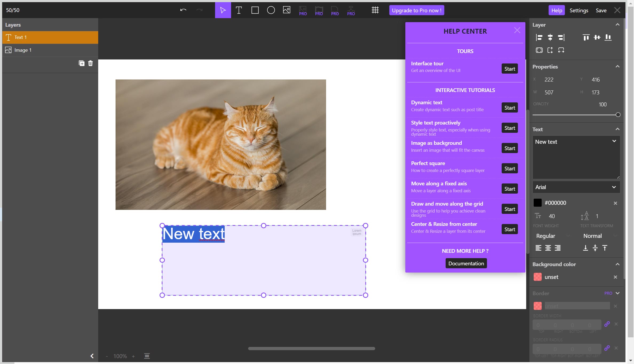Open the Documentation button
The image size is (634, 364).
pos(466,263)
